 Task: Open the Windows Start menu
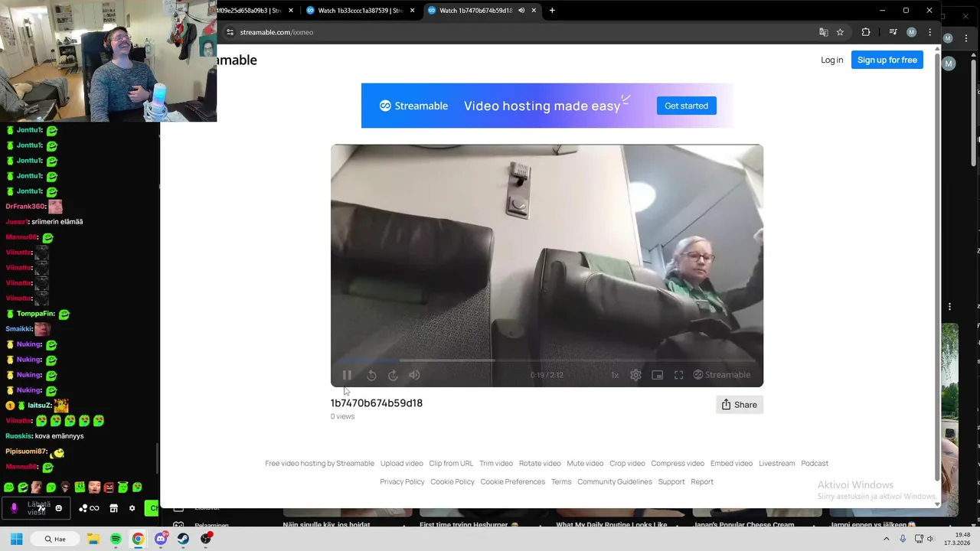click(17, 539)
